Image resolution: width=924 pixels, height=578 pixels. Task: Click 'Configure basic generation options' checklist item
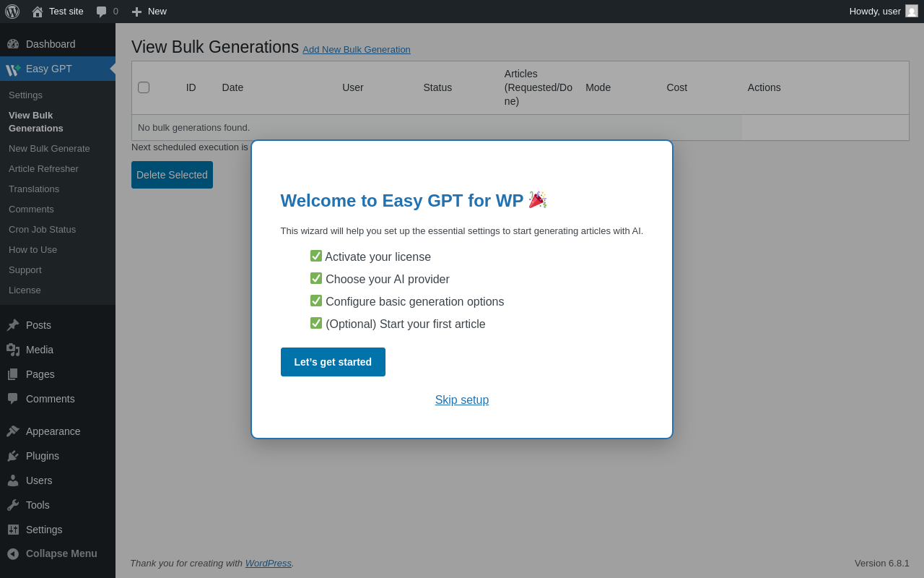coord(408,301)
